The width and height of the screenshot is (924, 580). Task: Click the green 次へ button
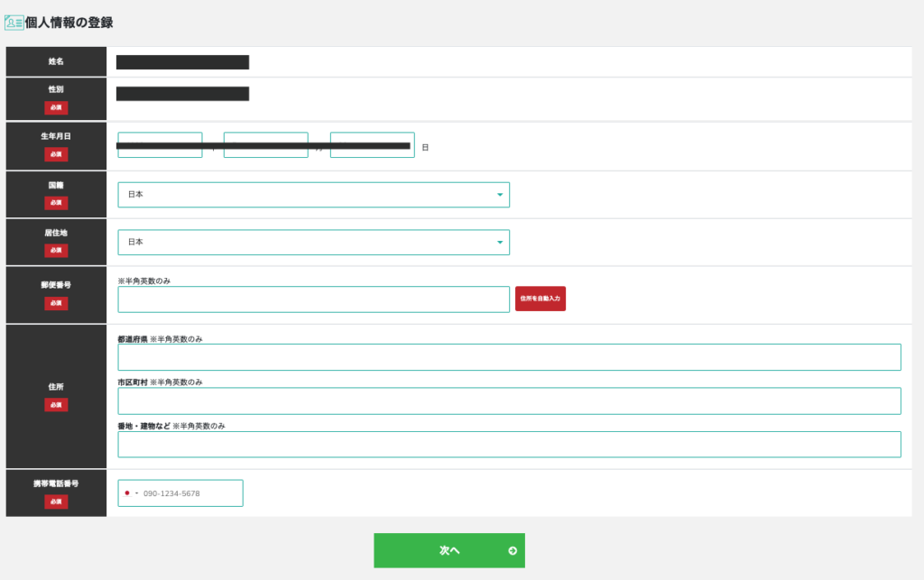point(448,550)
